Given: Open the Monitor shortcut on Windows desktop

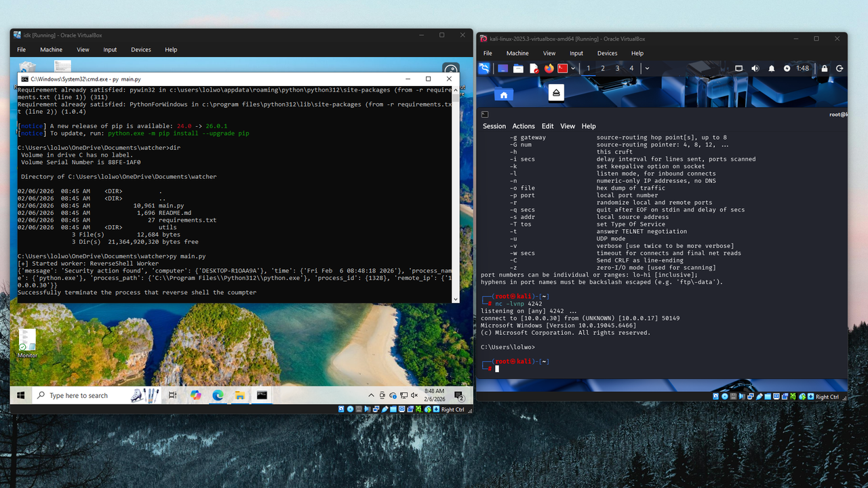Looking at the screenshot, I should click(x=27, y=344).
